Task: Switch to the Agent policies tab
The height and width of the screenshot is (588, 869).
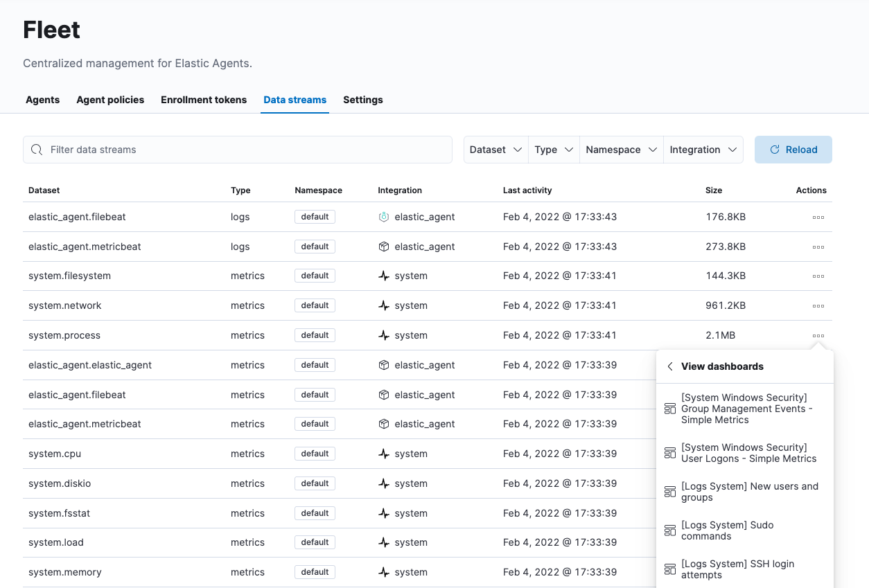Action: tap(110, 100)
